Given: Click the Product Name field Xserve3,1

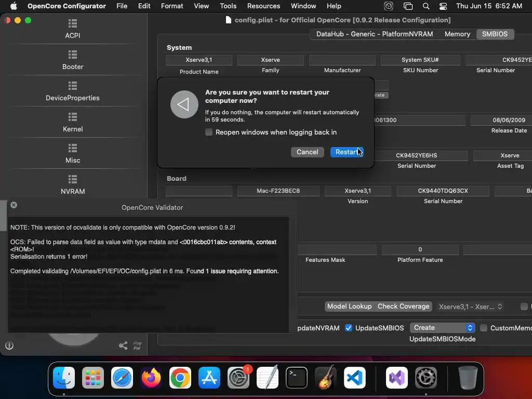Looking at the screenshot, I should coord(199,60).
